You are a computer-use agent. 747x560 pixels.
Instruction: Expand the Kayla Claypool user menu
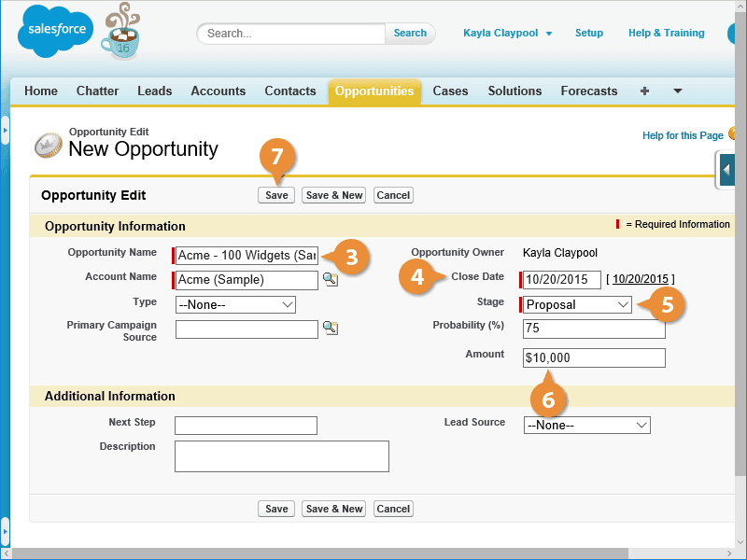click(507, 33)
